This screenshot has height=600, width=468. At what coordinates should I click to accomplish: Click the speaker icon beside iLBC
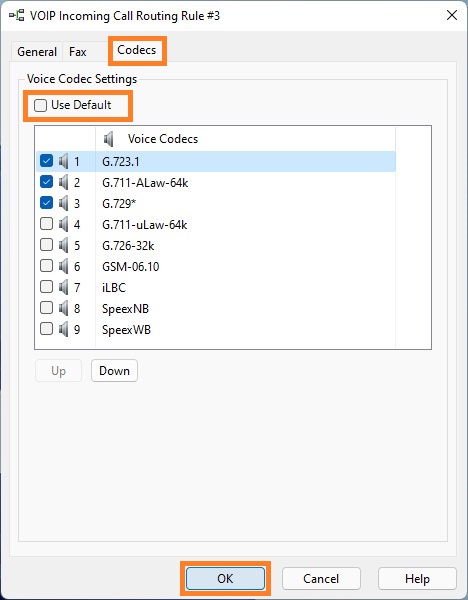[64, 287]
